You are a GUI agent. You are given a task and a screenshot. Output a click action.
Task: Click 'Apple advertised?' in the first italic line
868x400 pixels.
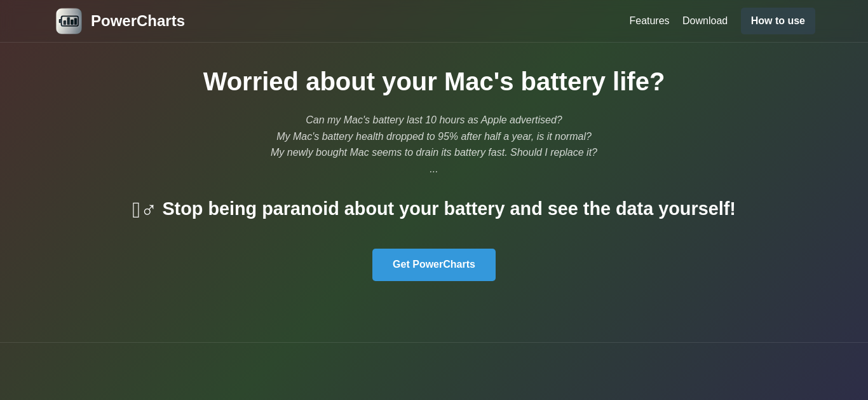521,120
